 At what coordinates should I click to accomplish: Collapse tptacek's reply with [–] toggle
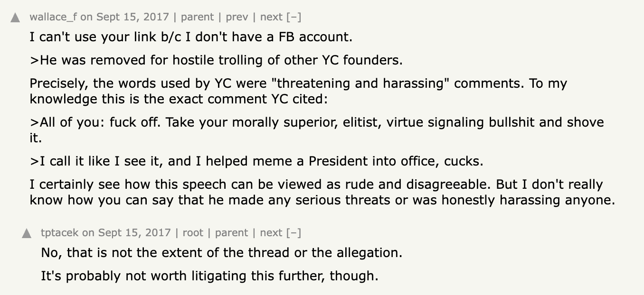pyautogui.click(x=294, y=233)
